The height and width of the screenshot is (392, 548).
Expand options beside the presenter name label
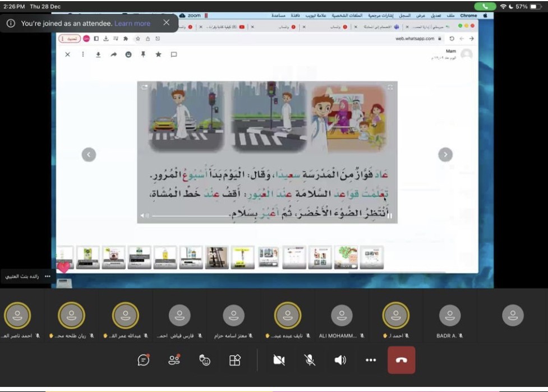coord(48,276)
